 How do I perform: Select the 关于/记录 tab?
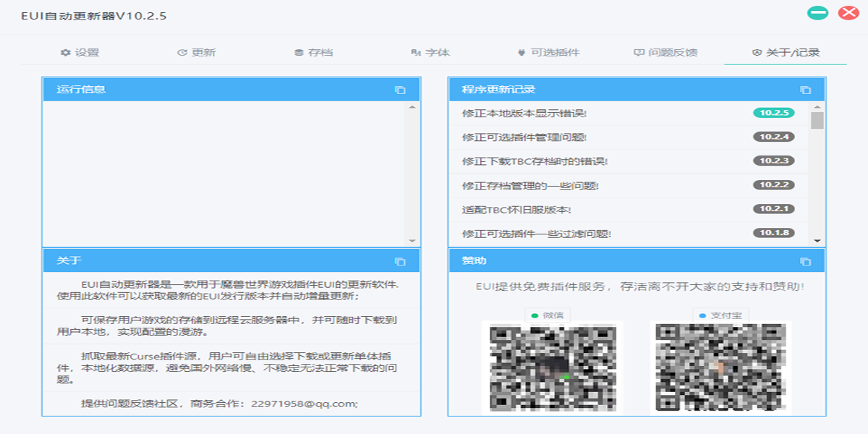786,53
